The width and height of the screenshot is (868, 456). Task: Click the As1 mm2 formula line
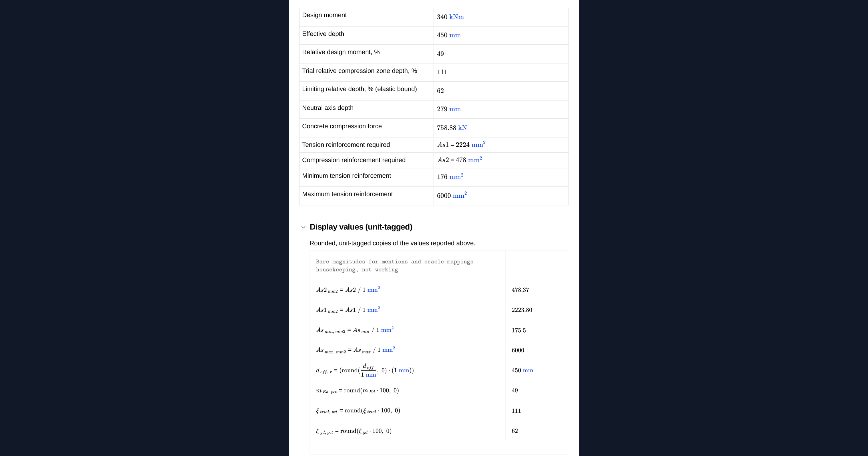point(348,310)
